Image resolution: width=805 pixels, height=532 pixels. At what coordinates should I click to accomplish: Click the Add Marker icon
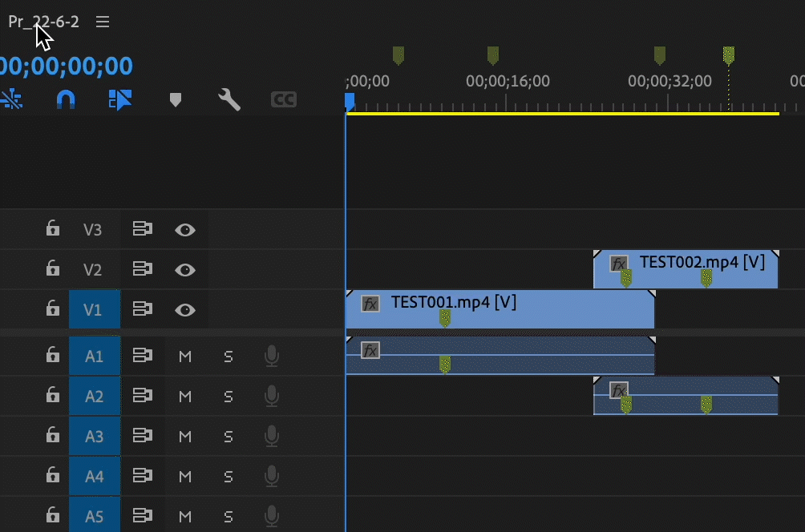tap(176, 99)
